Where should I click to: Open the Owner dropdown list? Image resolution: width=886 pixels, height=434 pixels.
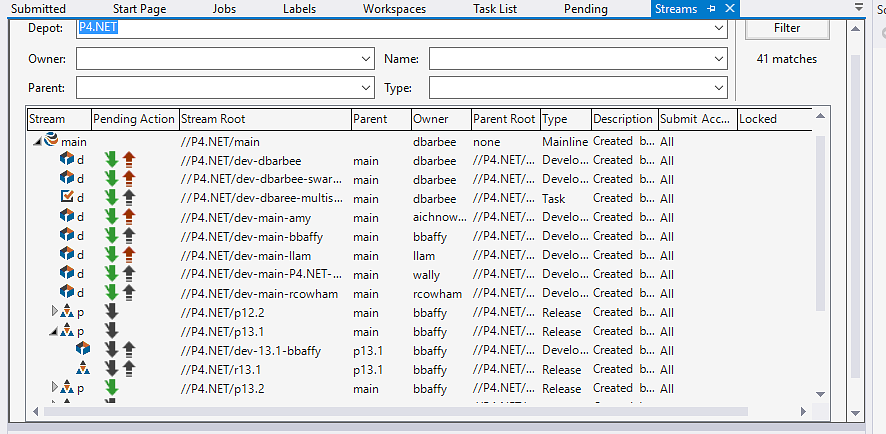(365, 59)
